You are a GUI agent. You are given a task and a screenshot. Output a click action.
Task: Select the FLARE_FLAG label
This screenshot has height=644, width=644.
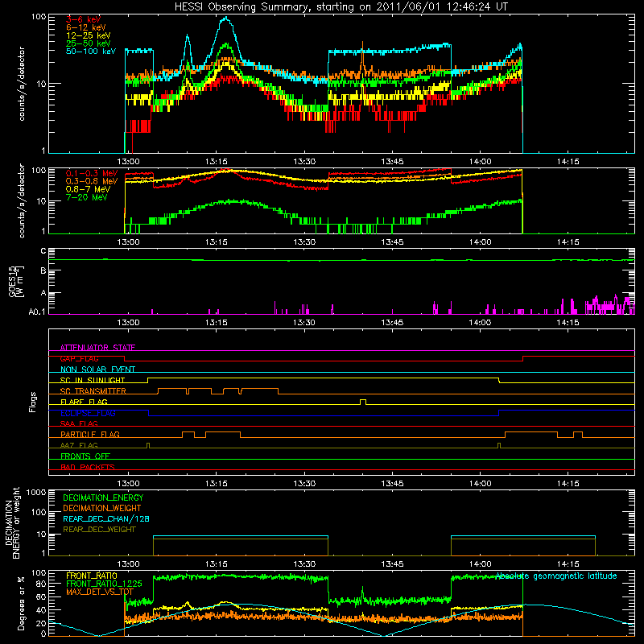point(84,402)
